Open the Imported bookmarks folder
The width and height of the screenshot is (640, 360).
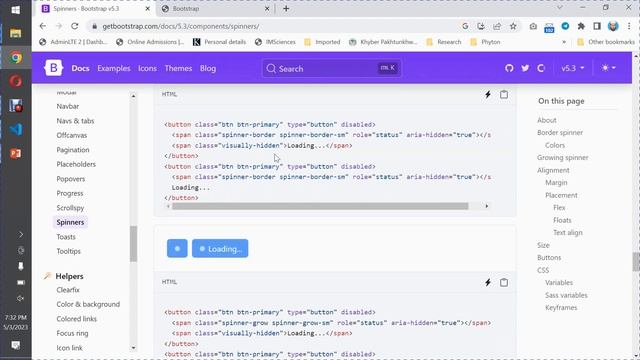coord(322,42)
